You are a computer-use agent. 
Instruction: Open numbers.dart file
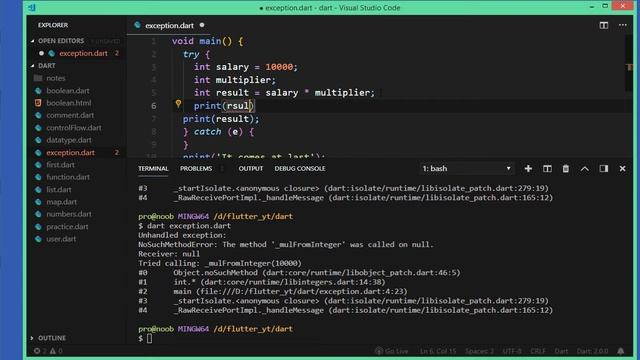[x=69, y=214]
